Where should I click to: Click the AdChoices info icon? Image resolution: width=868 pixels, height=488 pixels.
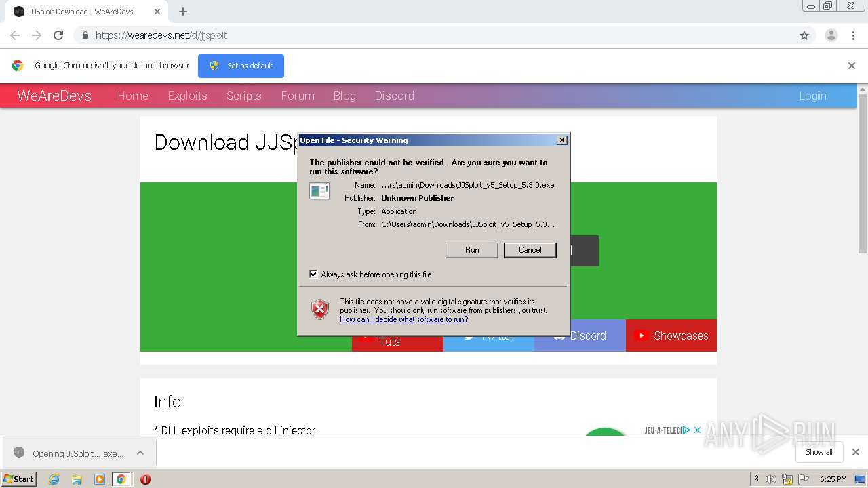[687, 430]
